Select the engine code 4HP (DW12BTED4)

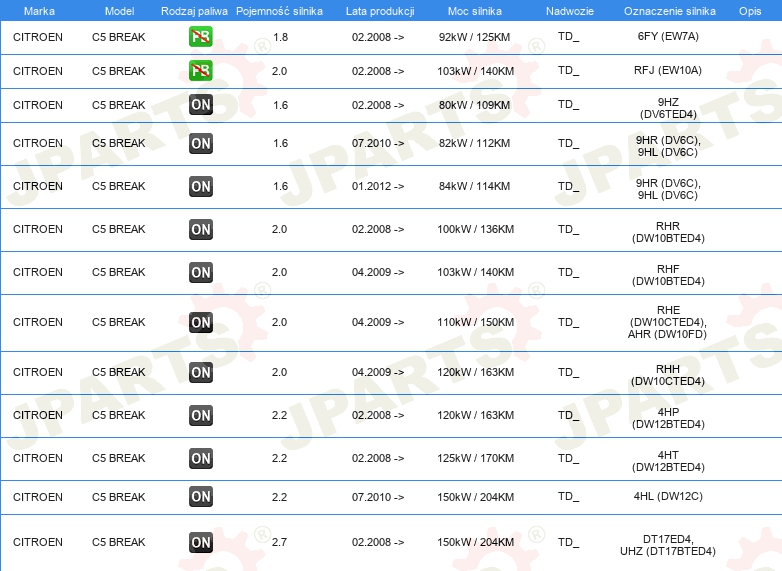click(x=668, y=418)
